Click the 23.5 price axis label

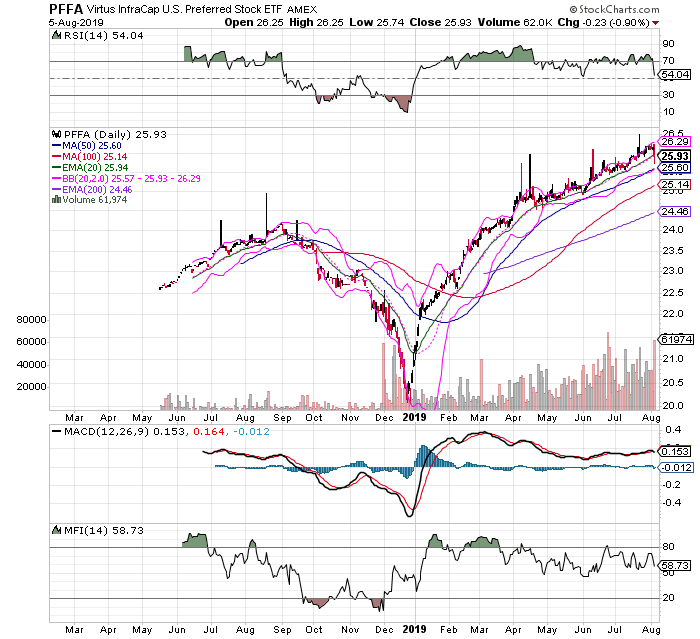(673, 251)
